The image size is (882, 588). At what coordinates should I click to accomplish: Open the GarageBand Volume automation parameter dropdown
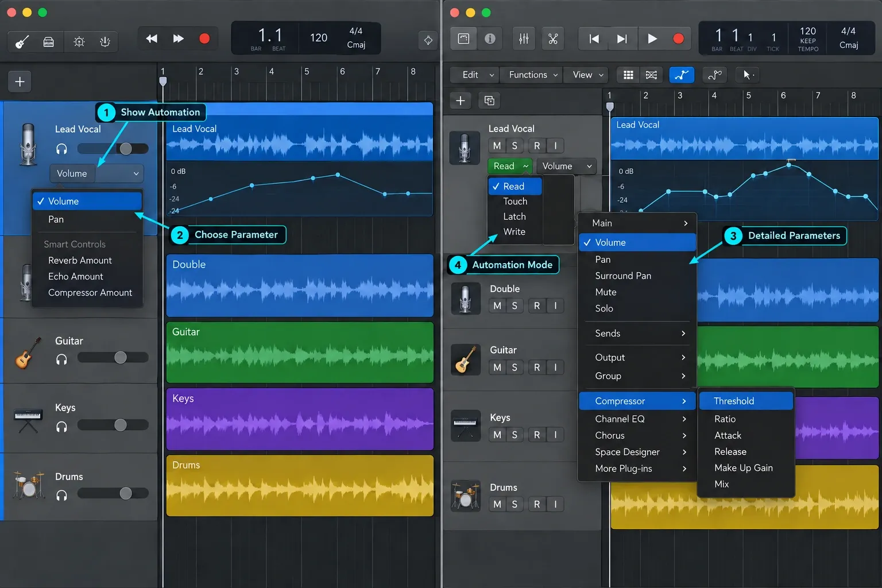tap(96, 173)
